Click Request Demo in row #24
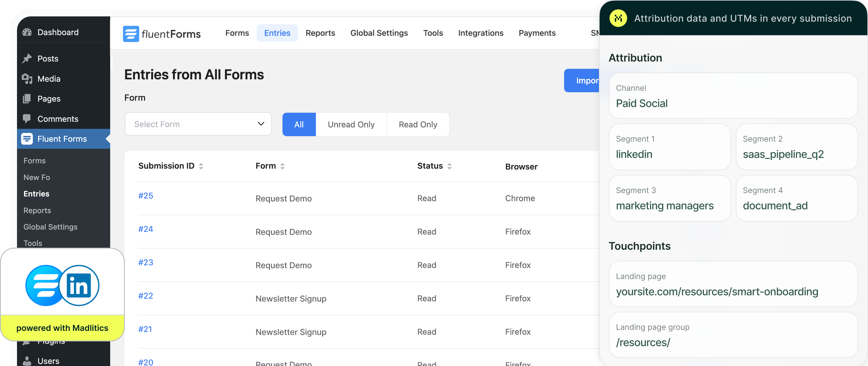 coord(283,232)
